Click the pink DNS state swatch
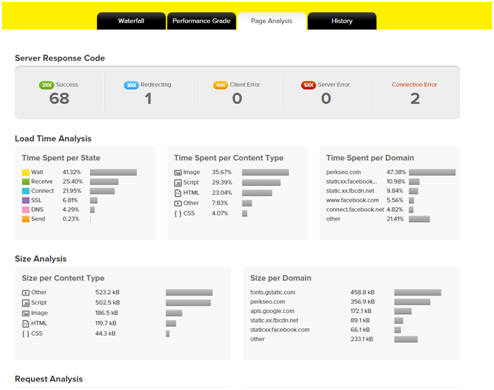 click(26, 210)
